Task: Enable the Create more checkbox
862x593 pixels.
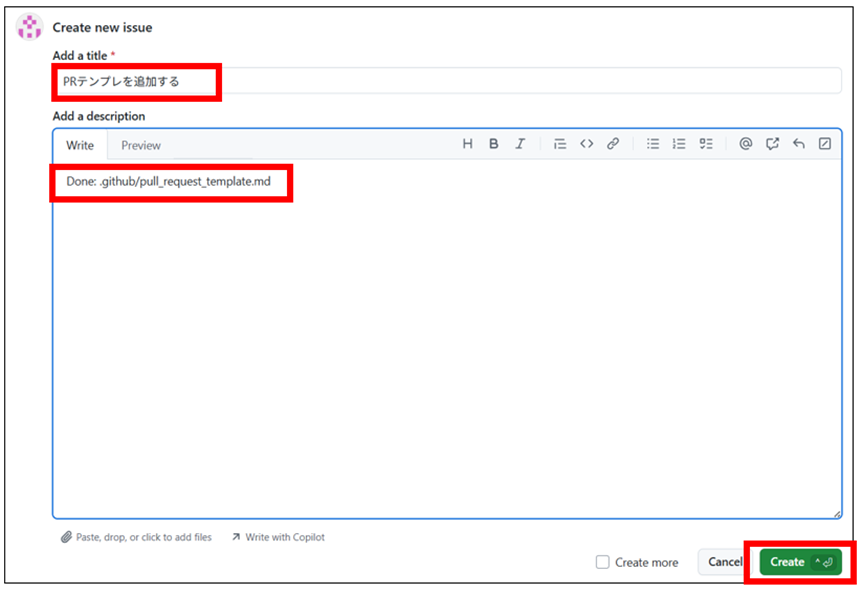Action: (603, 562)
